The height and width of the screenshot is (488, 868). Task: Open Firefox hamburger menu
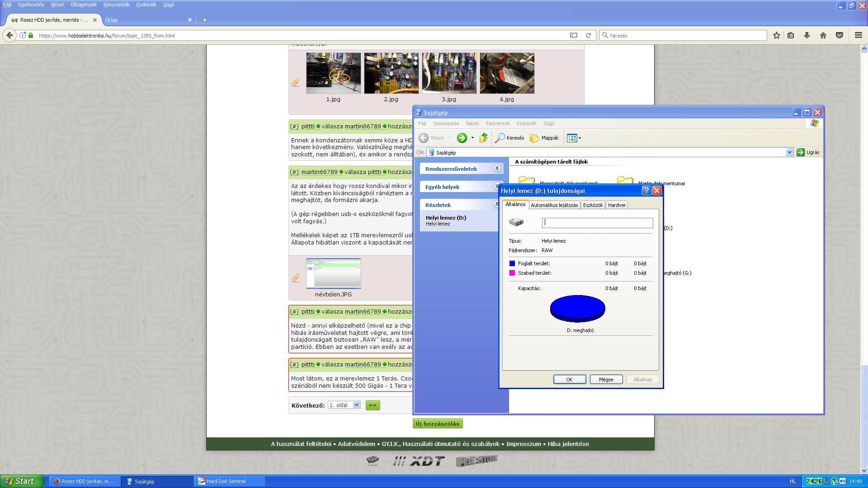(858, 35)
